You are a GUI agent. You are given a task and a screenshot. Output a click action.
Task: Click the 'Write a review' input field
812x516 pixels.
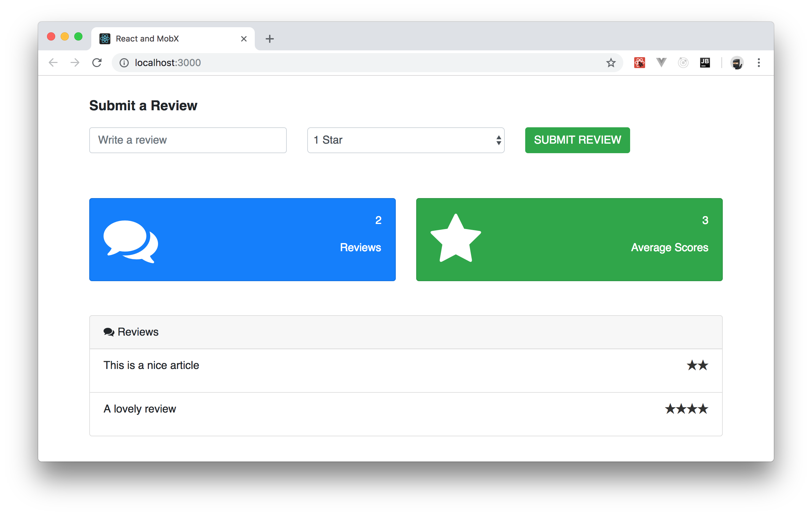pos(189,140)
